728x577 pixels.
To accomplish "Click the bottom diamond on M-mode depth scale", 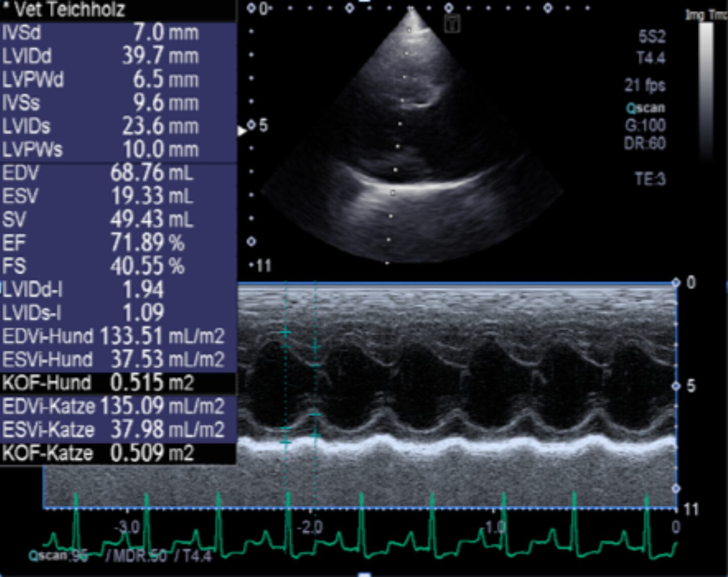I will 676,489.
